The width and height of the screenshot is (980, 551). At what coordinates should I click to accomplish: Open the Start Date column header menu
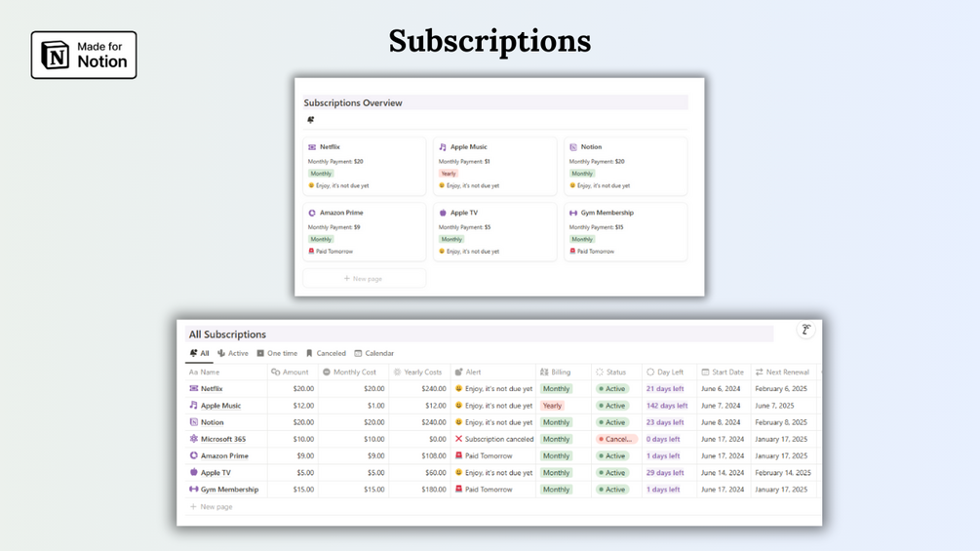pyautogui.click(x=724, y=373)
